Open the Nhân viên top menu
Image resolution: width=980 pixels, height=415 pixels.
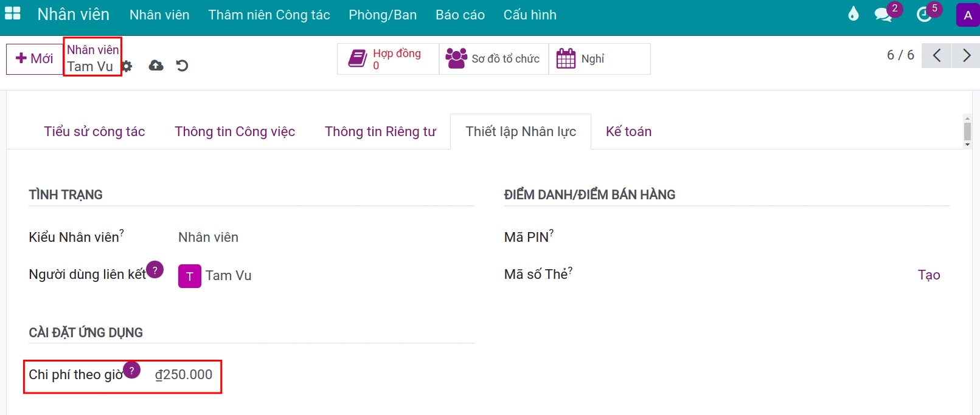coord(159,15)
